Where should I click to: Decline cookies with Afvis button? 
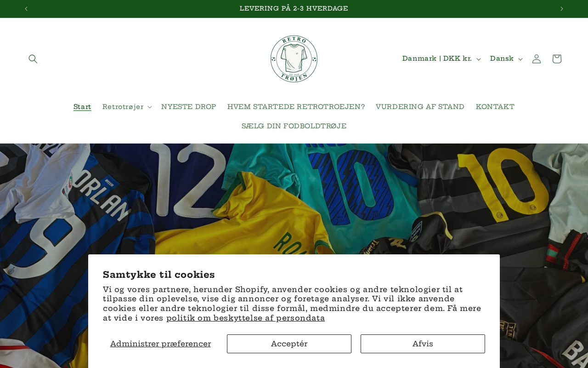pos(423,344)
